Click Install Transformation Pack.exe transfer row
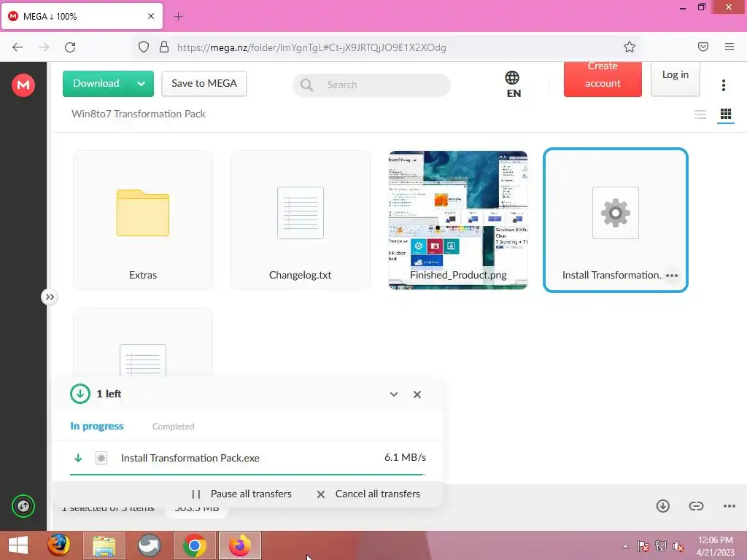This screenshot has height=560, width=747. [248, 458]
